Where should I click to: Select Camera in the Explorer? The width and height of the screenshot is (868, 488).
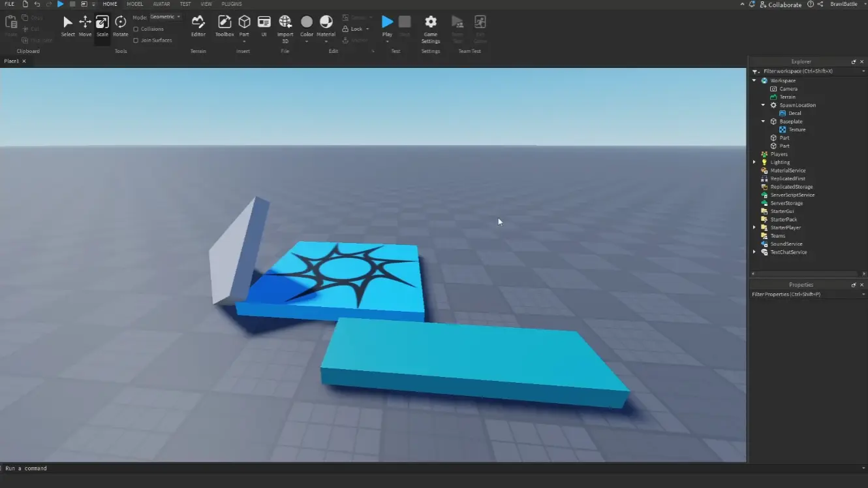pos(788,89)
